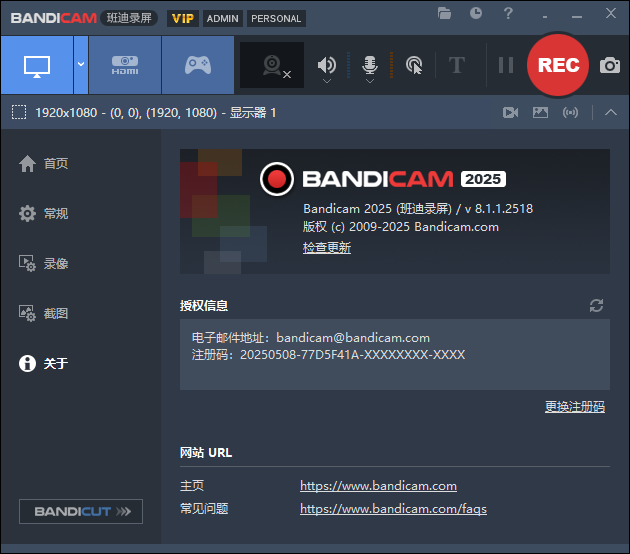The image size is (630, 554).
Task: Open video list camcorder icon
Action: pyautogui.click(x=510, y=112)
